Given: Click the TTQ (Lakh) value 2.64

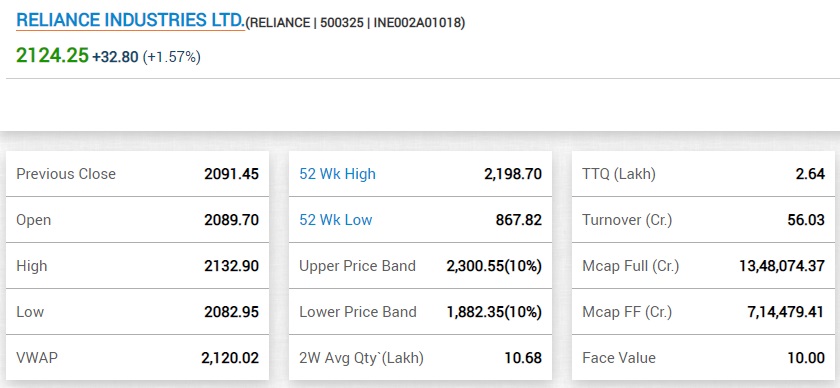Looking at the screenshot, I should (x=811, y=174).
